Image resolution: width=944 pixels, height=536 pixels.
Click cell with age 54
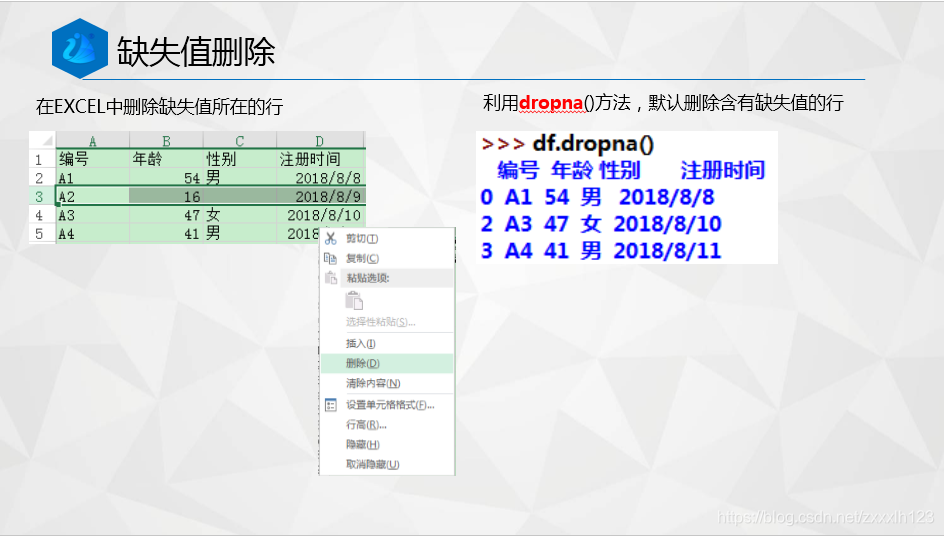(x=166, y=178)
